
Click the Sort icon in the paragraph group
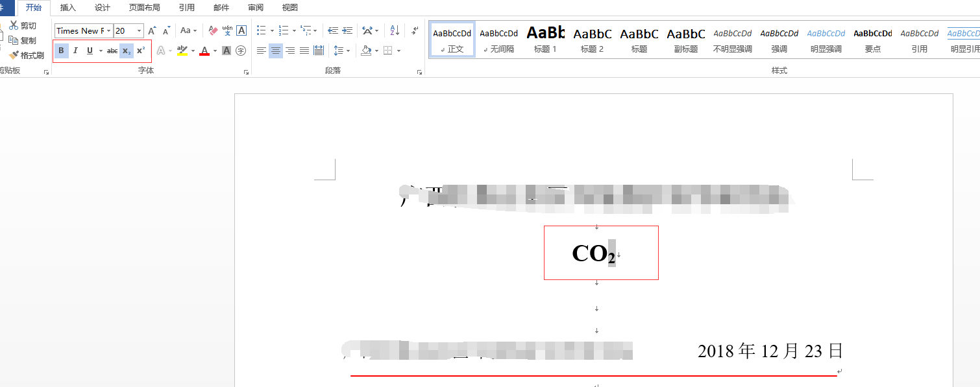click(x=395, y=30)
